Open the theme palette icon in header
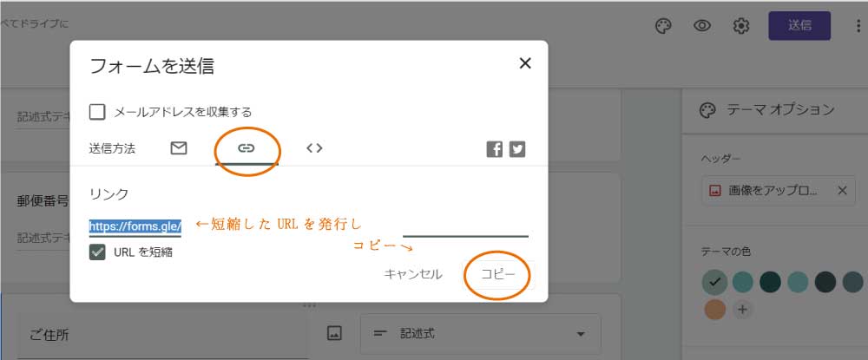868x360 pixels. tap(663, 26)
